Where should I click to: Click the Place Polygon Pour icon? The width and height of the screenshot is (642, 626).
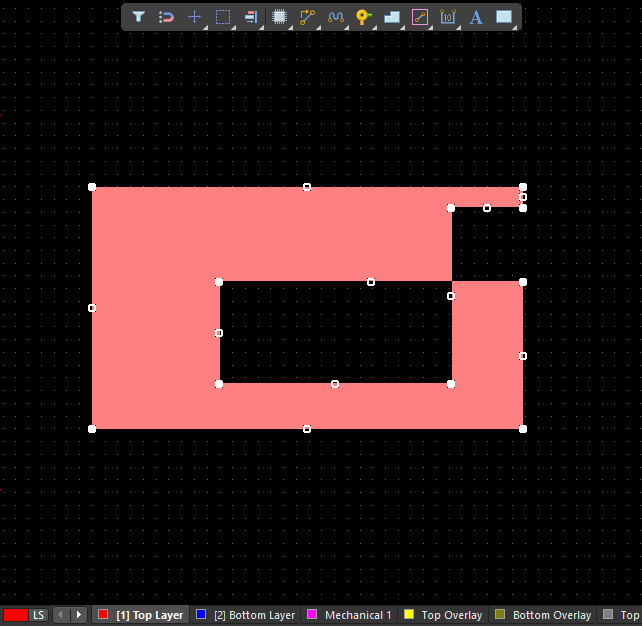pos(392,17)
